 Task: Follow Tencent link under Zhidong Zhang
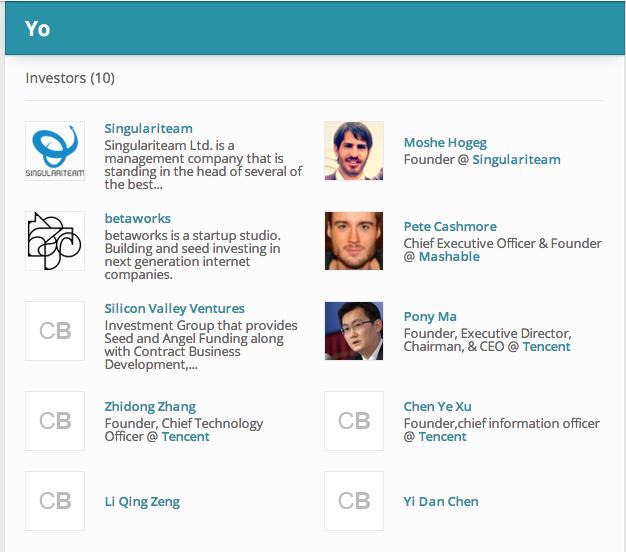point(186,437)
